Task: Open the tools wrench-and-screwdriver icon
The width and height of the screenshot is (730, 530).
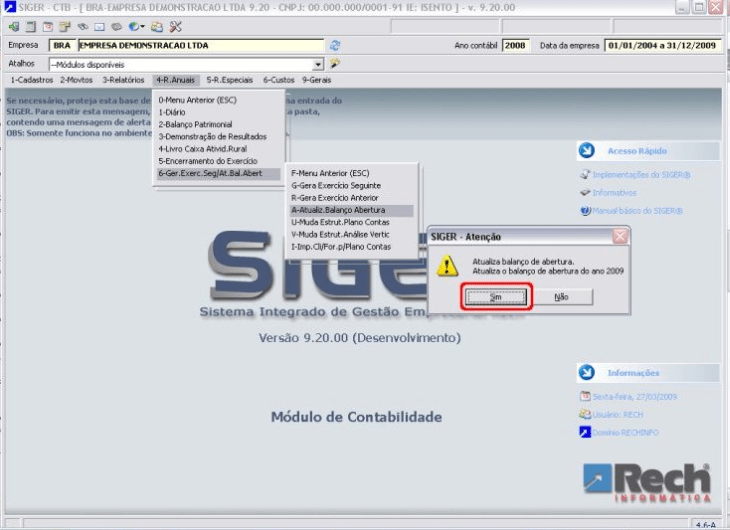Action: point(176,27)
